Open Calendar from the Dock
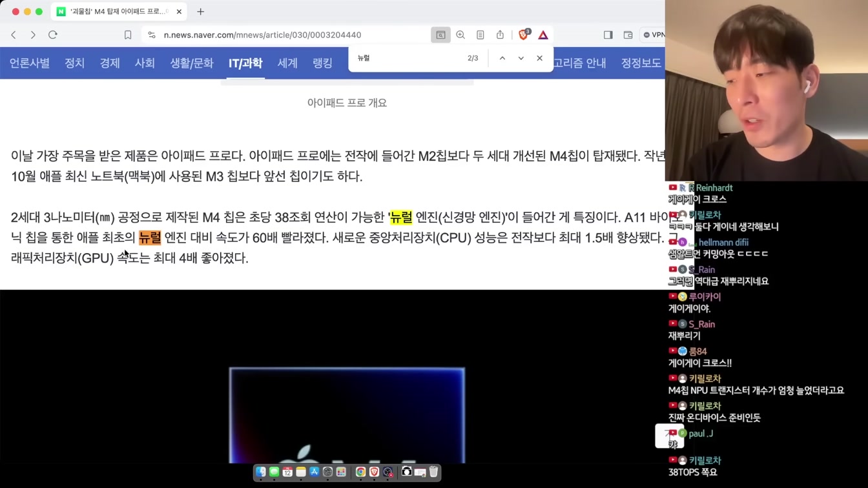The width and height of the screenshot is (868, 488). pos(287,472)
